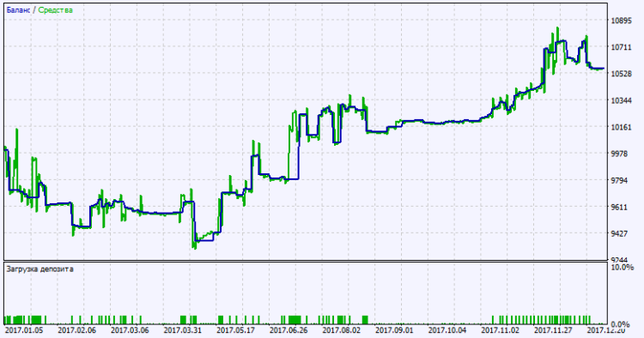Click the 2017.09.01 date label
644x338 pixels.
(394, 330)
